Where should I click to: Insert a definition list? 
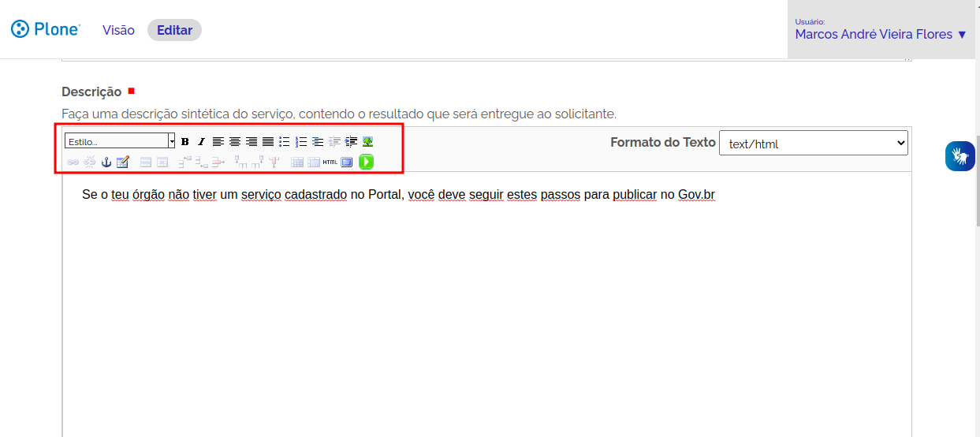tap(318, 142)
